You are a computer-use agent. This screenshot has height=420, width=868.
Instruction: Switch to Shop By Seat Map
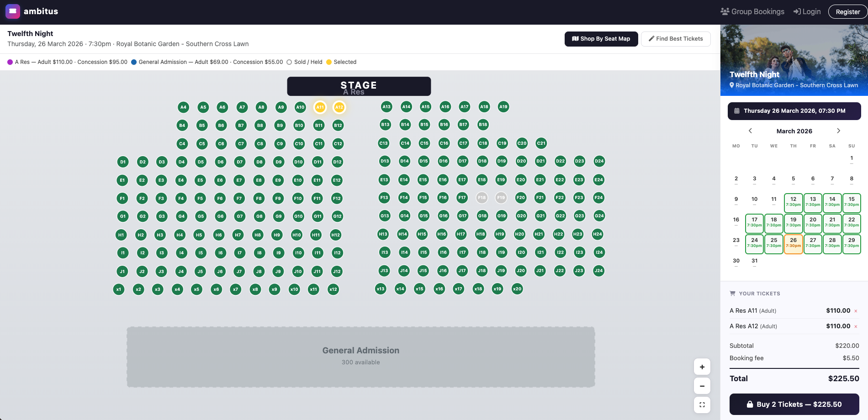coord(601,39)
